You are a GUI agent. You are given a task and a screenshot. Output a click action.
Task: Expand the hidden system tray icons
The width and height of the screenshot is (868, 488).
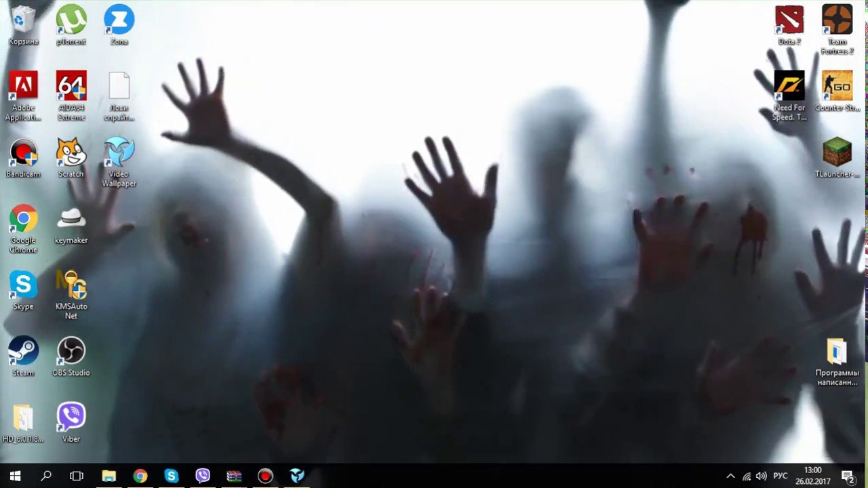(x=730, y=476)
